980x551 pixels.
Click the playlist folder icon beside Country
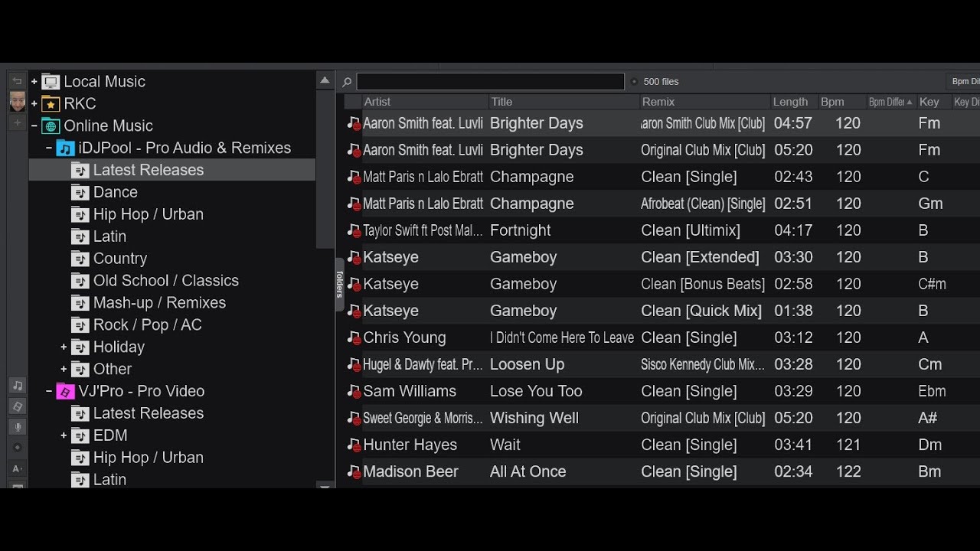[80, 259]
